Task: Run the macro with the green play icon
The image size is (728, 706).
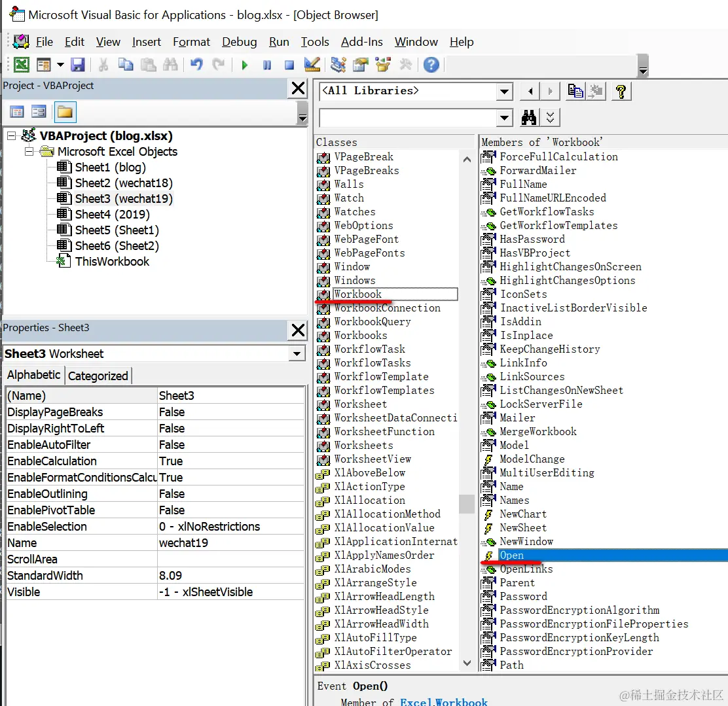Action: pyautogui.click(x=245, y=65)
